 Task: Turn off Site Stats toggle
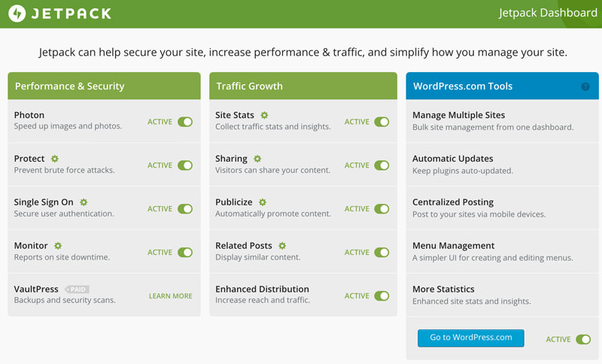pos(382,122)
